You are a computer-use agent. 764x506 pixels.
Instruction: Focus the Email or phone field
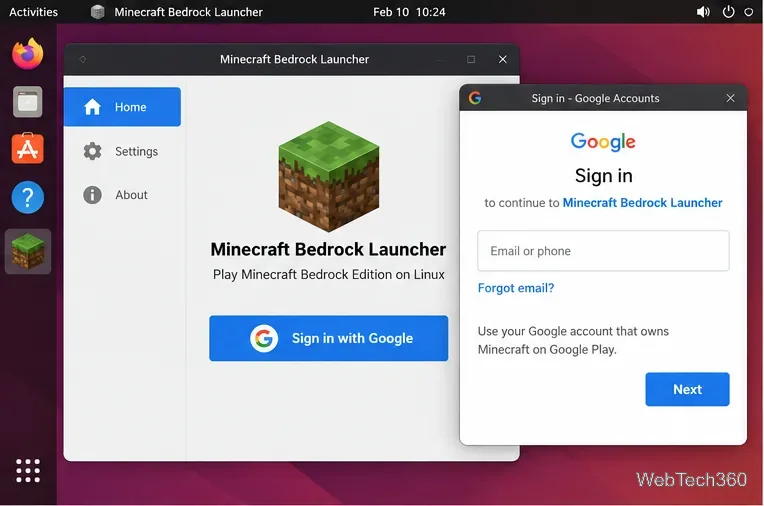[x=603, y=251]
